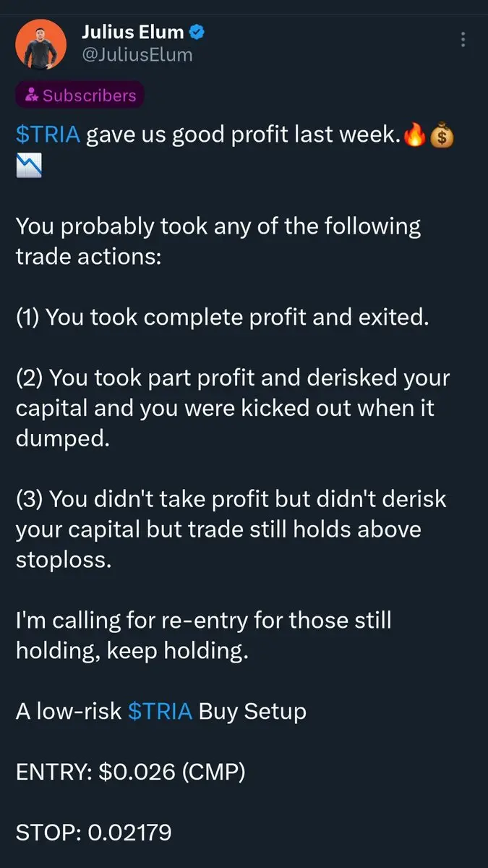Select the option (2) part profit paragraph

click(x=233, y=409)
